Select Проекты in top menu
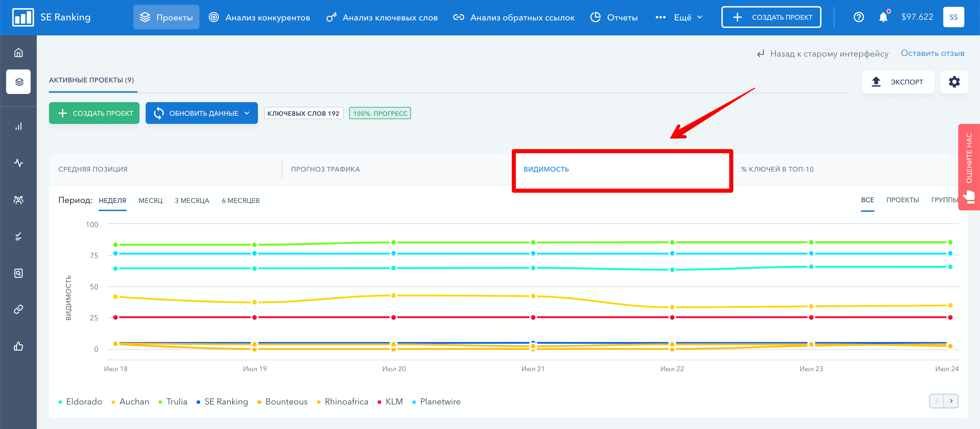The image size is (980, 429). click(166, 17)
